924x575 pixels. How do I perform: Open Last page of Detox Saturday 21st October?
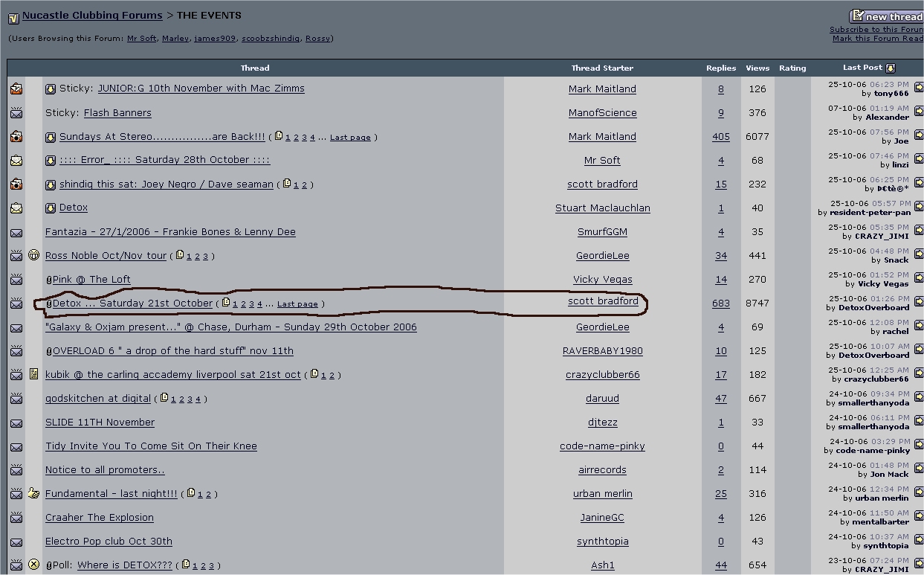click(x=297, y=304)
